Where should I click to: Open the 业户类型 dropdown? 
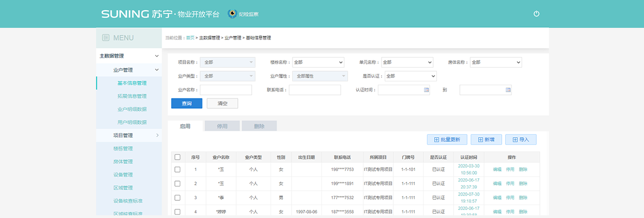228,76
